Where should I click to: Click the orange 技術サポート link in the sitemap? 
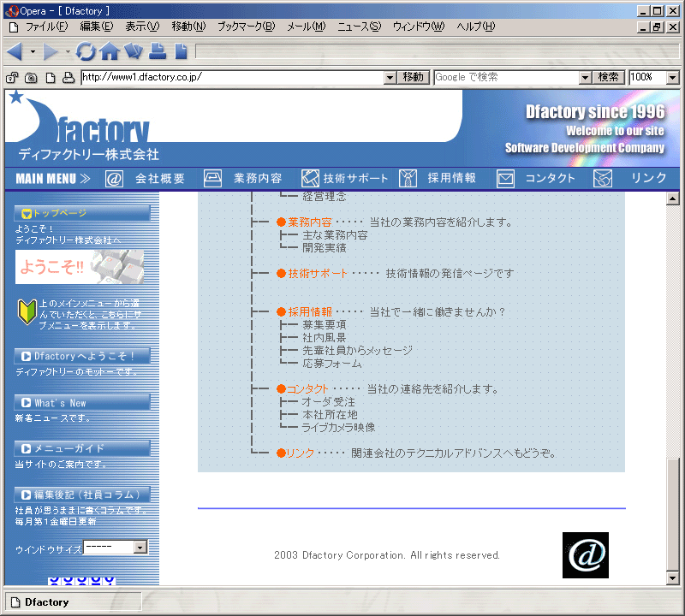(x=318, y=274)
